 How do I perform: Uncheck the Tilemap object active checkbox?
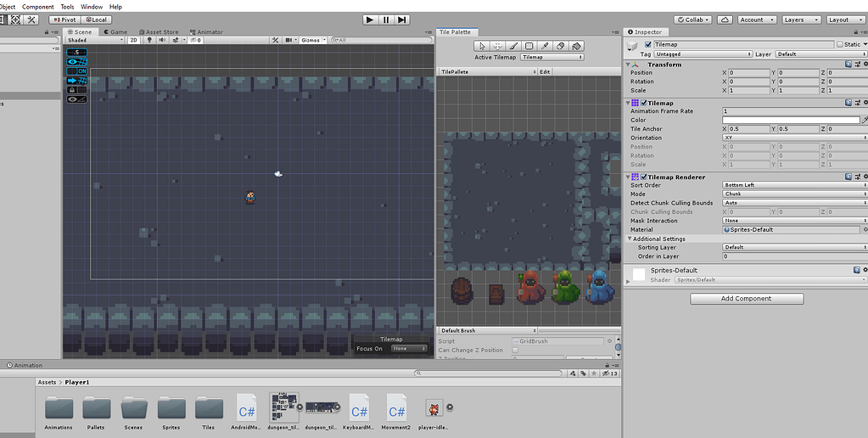tap(649, 44)
